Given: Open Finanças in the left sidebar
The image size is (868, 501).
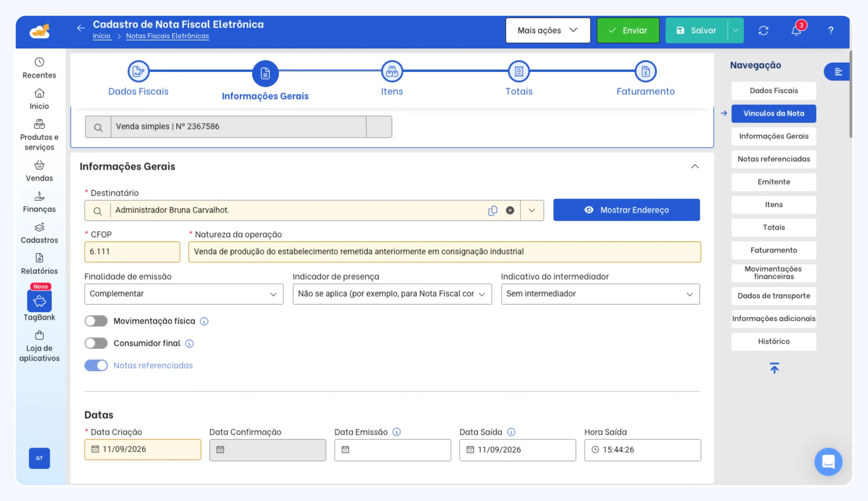Looking at the screenshot, I should point(39,203).
